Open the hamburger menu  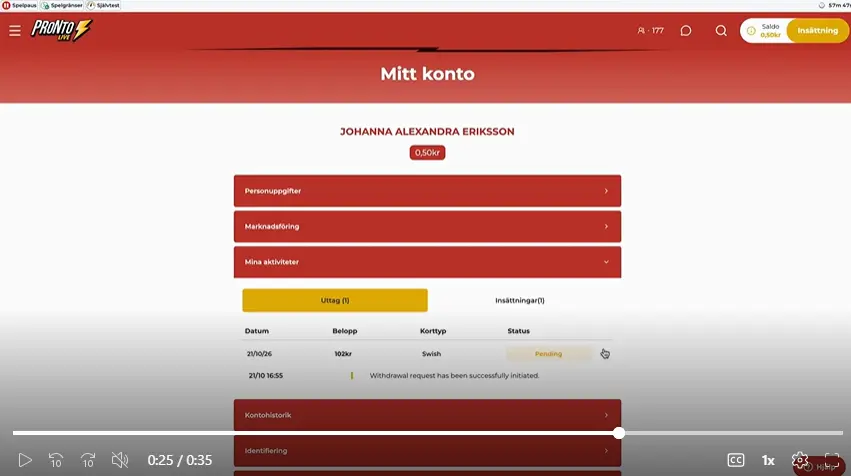coord(15,31)
